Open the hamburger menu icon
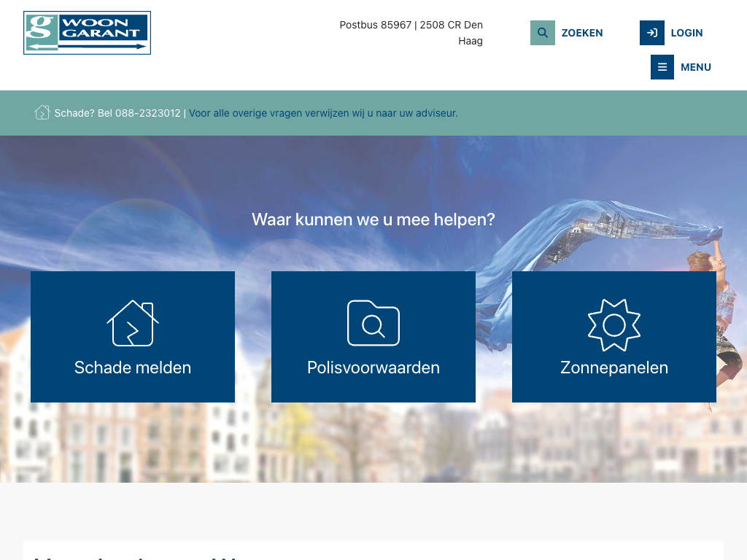Image resolution: width=747 pixels, height=560 pixels. [x=662, y=67]
